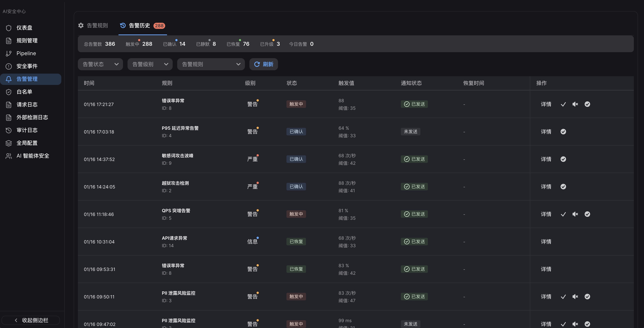Click the 刷新 refresh button

[x=264, y=64]
